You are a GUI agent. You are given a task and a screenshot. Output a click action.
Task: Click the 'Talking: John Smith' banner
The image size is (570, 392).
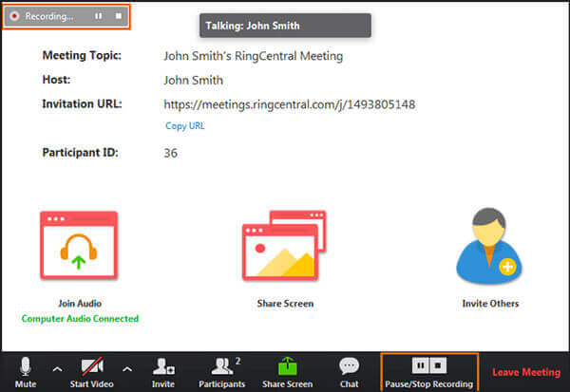click(285, 26)
